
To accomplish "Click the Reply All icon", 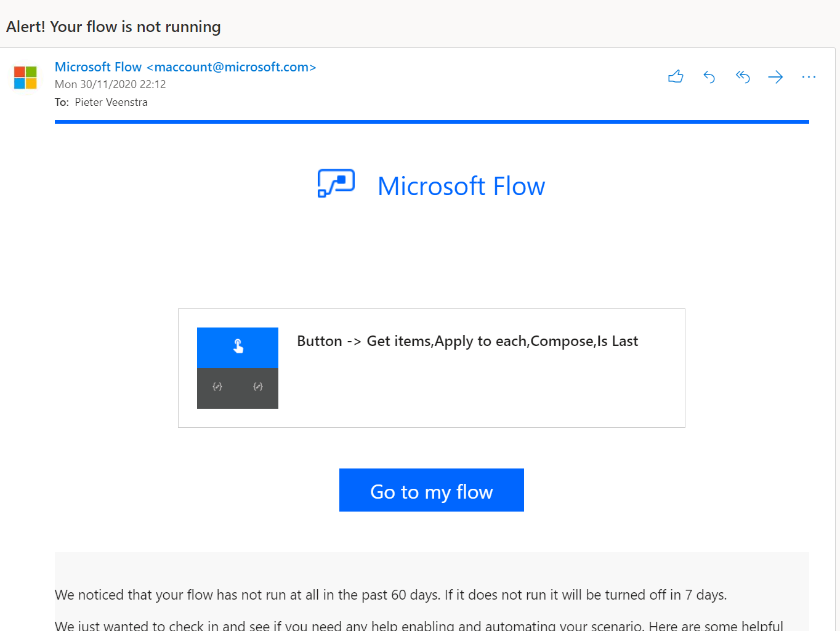I will [x=742, y=76].
